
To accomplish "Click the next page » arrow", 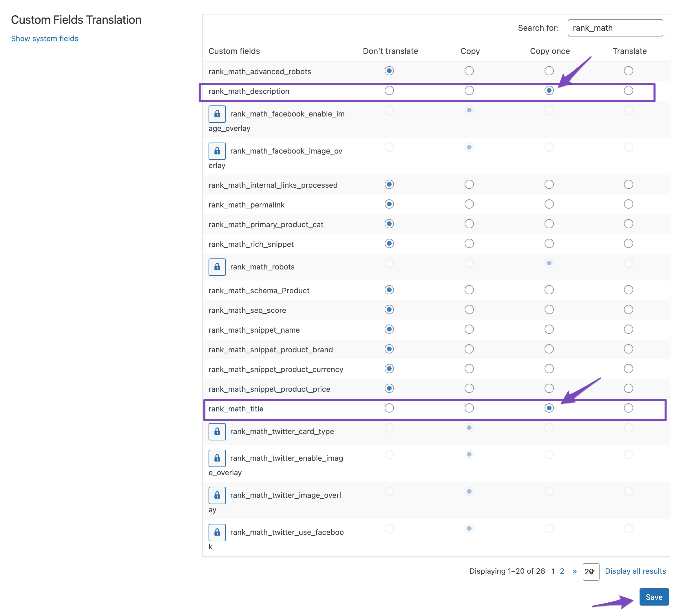I will [x=574, y=571].
